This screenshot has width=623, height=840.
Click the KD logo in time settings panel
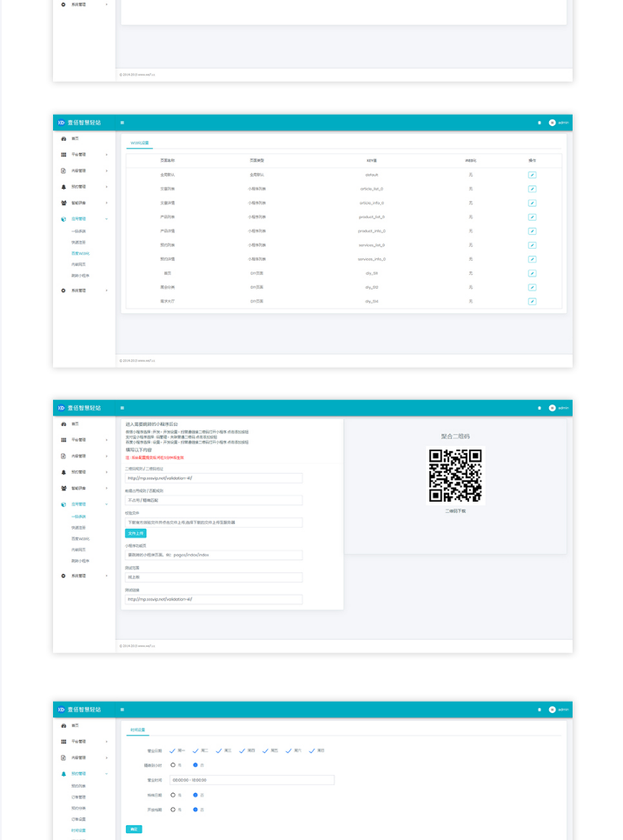[x=61, y=710]
